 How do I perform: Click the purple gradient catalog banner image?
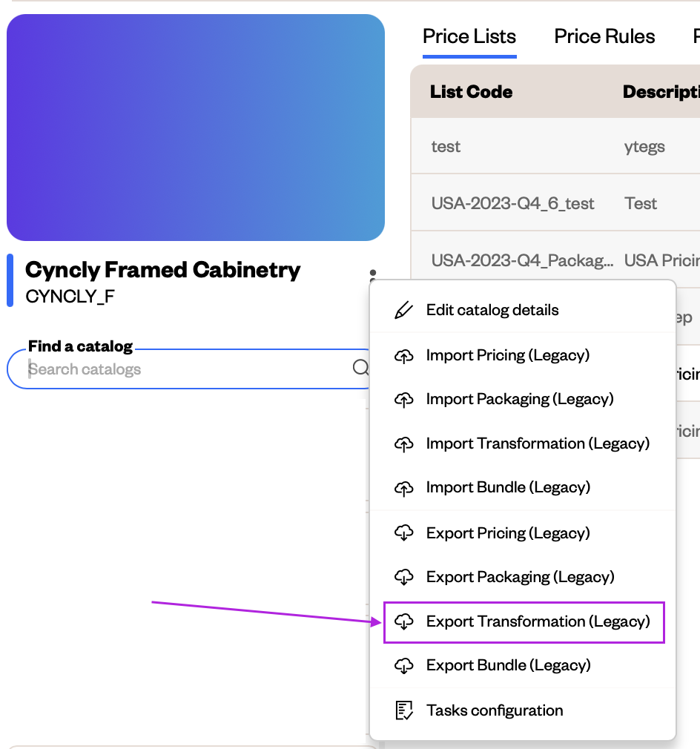click(196, 128)
